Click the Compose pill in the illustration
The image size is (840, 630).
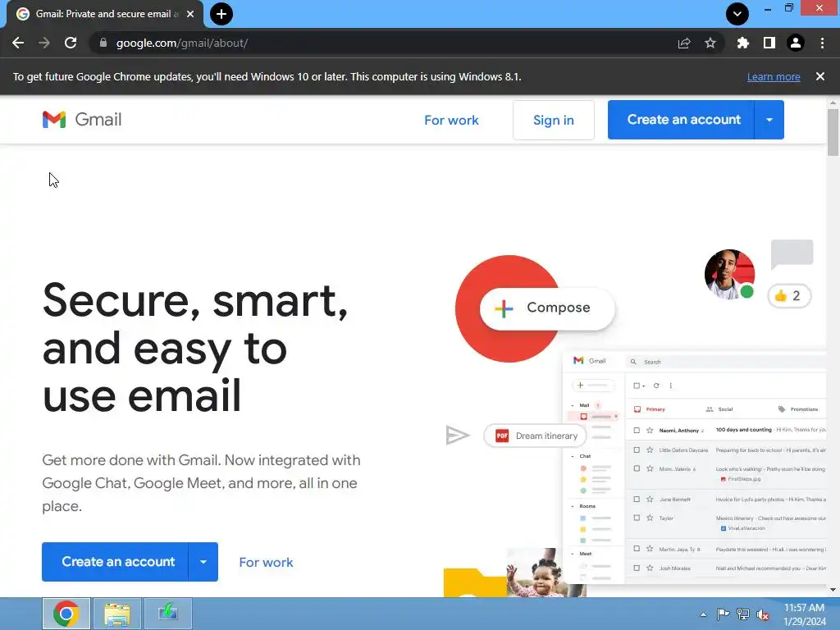547,308
